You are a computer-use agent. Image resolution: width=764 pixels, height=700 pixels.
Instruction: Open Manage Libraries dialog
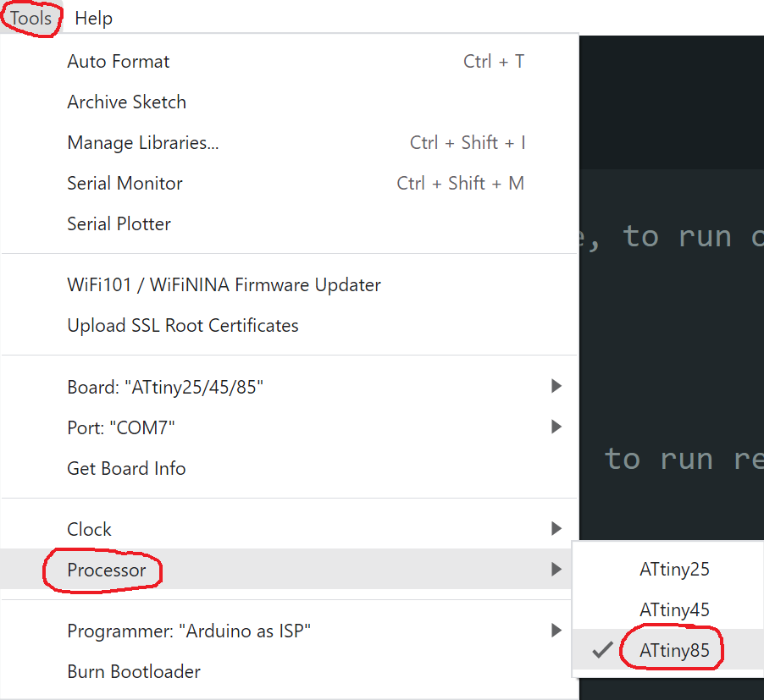143,143
